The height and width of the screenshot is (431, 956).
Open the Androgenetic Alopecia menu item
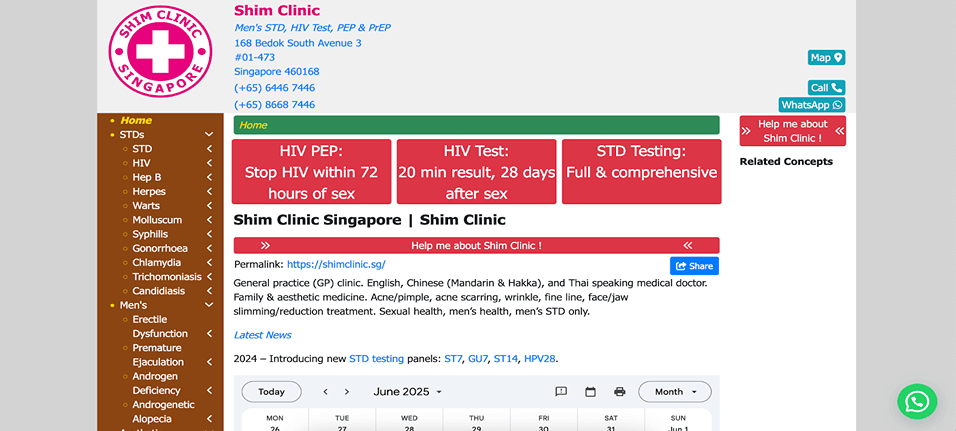pos(163,411)
